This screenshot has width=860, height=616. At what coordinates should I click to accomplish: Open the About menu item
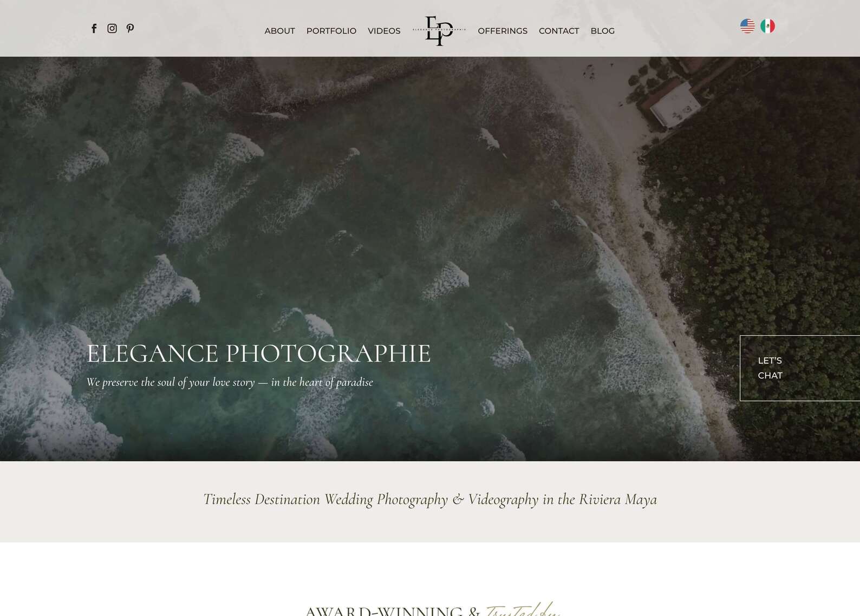[279, 31]
